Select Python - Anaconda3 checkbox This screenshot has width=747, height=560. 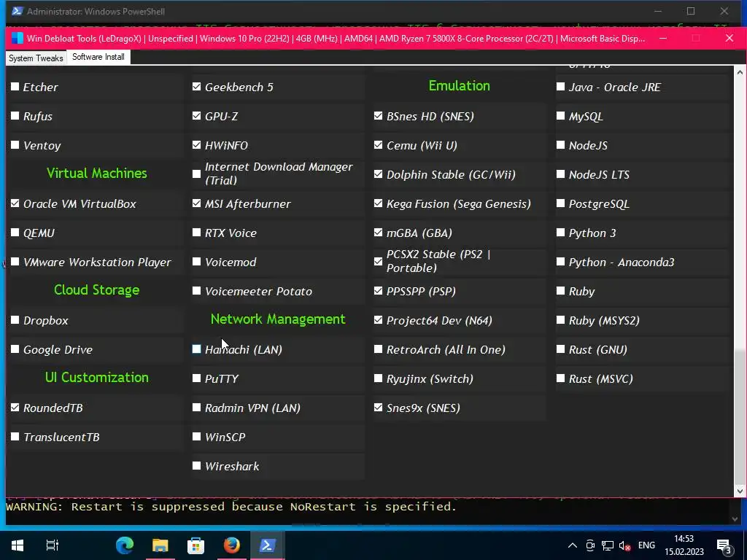[x=561, y=262]
